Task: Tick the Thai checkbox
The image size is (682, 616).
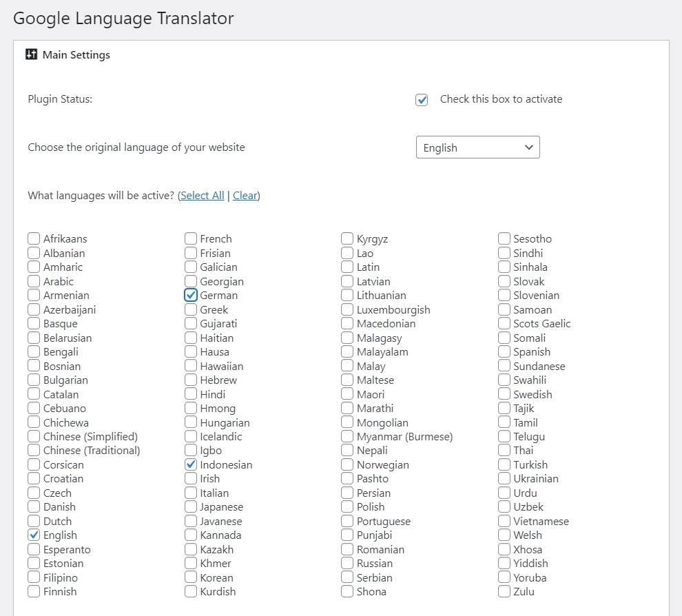Action: [504, 450]
